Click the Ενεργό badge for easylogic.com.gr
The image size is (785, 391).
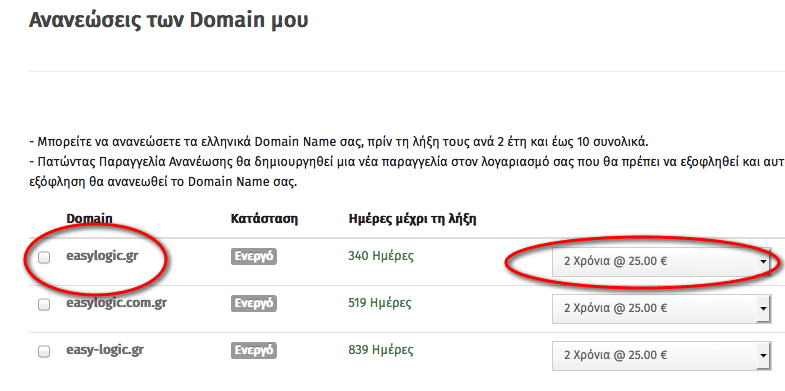pos(254,303)
